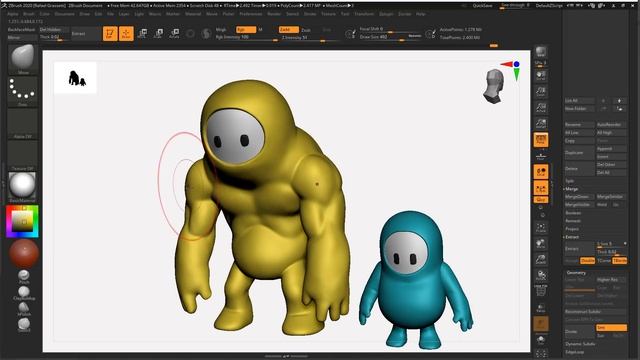This screenshot has height=360, width=640.
Task: Open the Preferences menu
Action: point(251,14)
